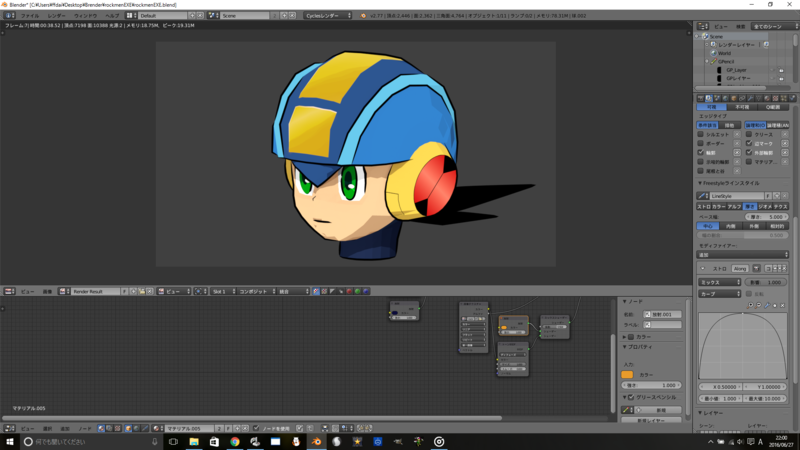Screen dimensions: 800x450
Task: Select the 中心 thickness position button
Action: (708, 226)
